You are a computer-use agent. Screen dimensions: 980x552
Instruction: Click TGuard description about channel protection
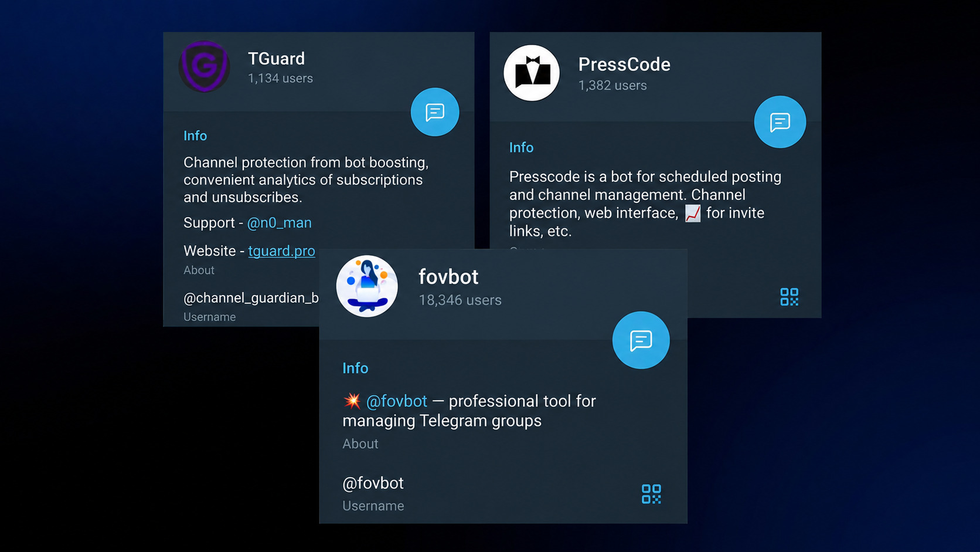click(306, 180)
